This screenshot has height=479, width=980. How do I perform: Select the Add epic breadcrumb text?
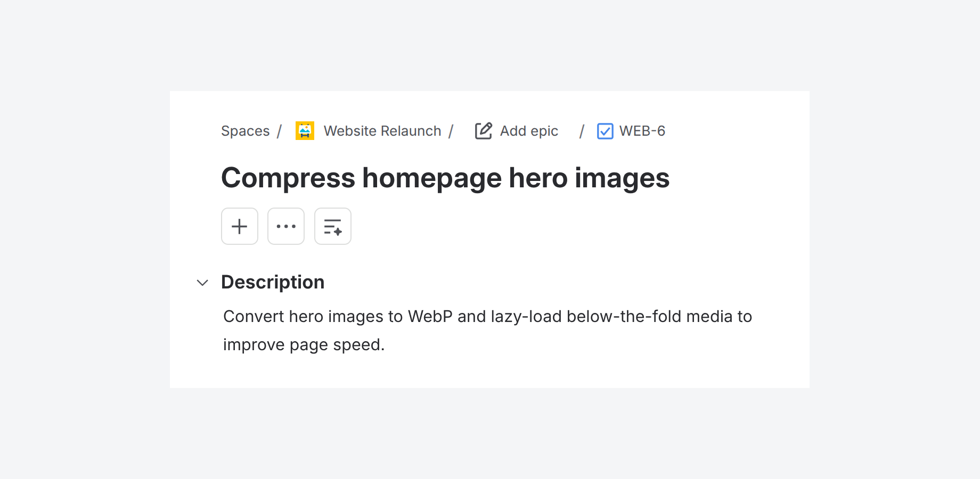(529, 131)
